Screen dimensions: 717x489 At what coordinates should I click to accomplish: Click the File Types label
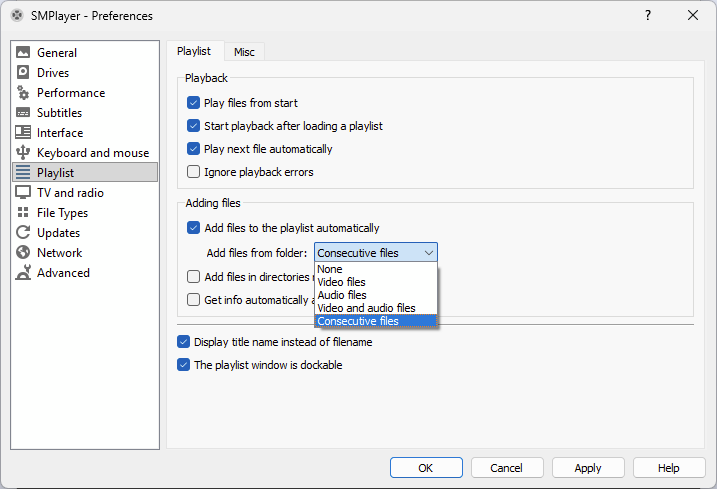[x=63, y=213]
